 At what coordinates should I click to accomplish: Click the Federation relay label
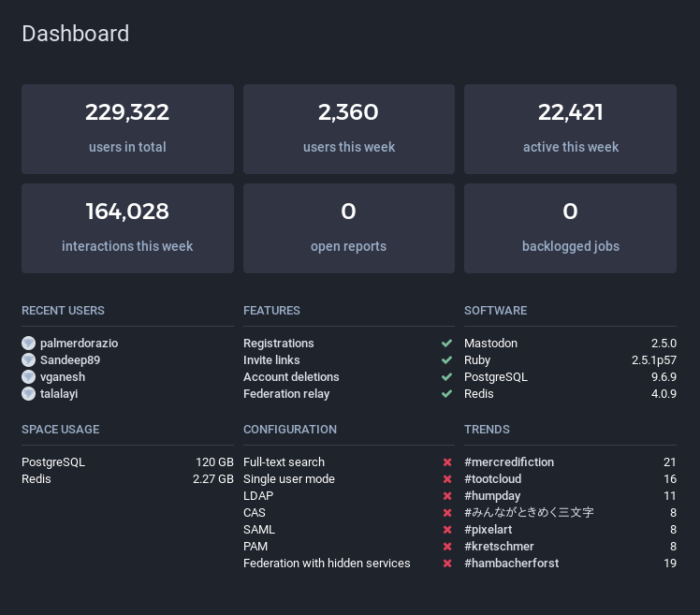click(x=286, y=394)
